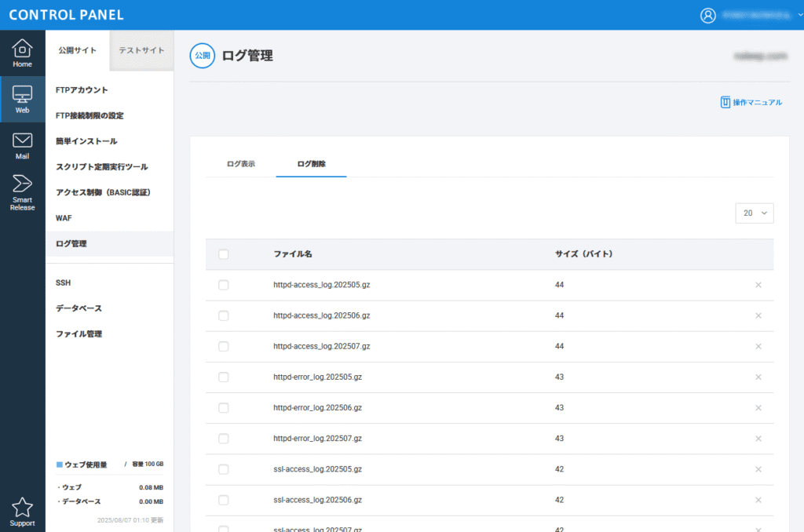Click file name httpd-access_log.202507.gz
Image resolution: width=804 pixels, height=532 pixels.
[x=321, y=347]
